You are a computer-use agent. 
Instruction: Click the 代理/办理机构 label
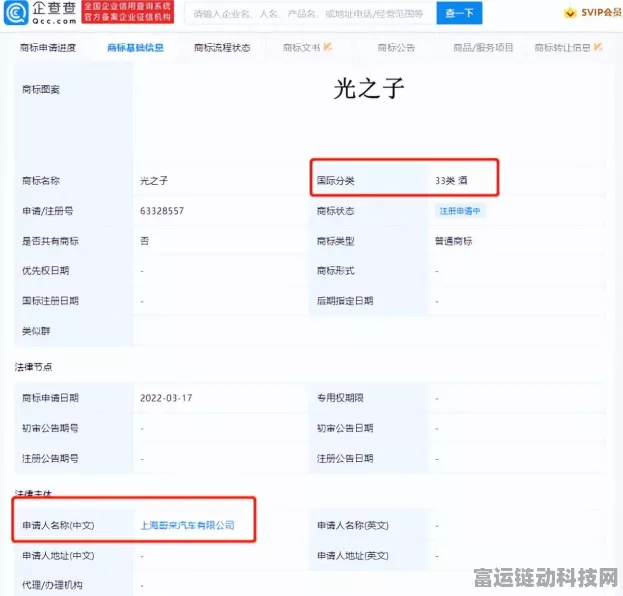tap(52, 585)
